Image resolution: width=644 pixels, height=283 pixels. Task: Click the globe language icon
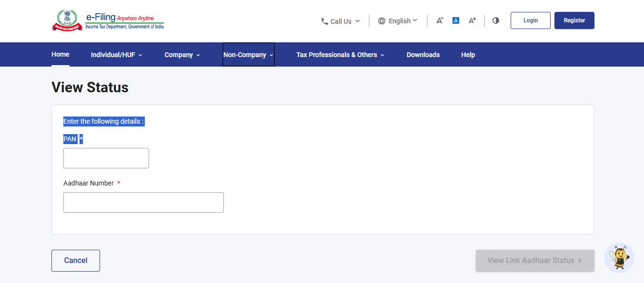(382, 21)
